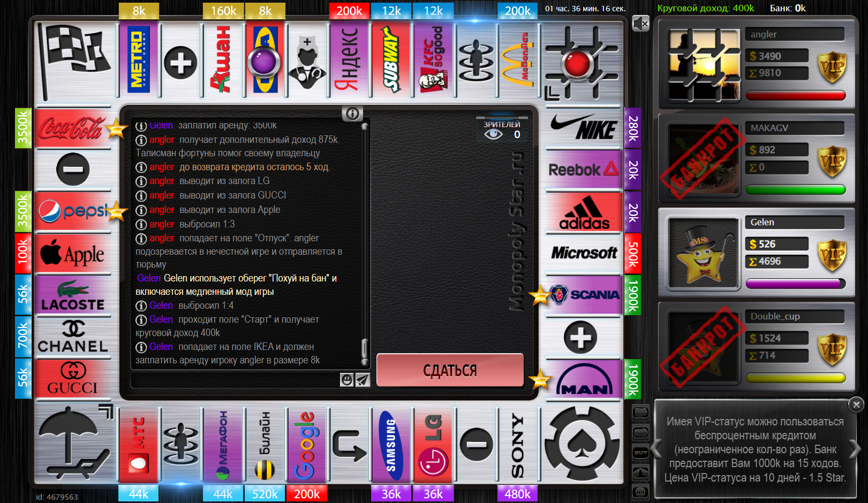
Task: Select the Apple board cell
Action: point(73,253)
